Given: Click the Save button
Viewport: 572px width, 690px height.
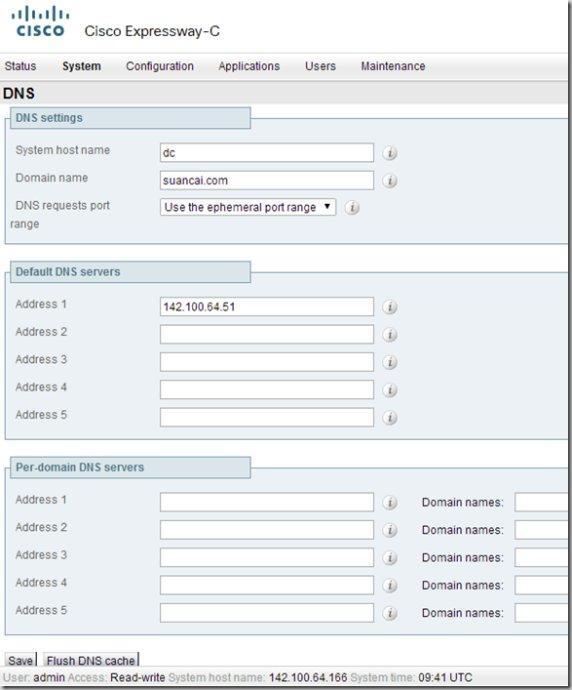Looking at the screenshot, I should pos(21,660).
